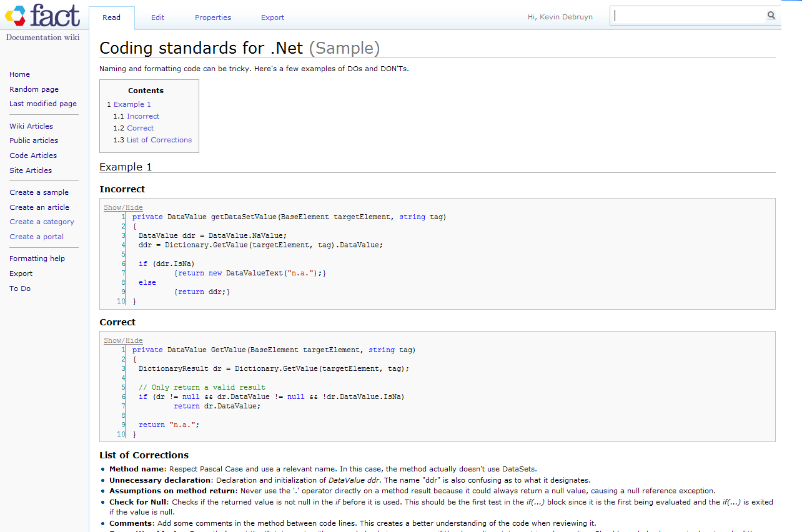Click the user greeting Kevin Debruyn

[560, 17]
